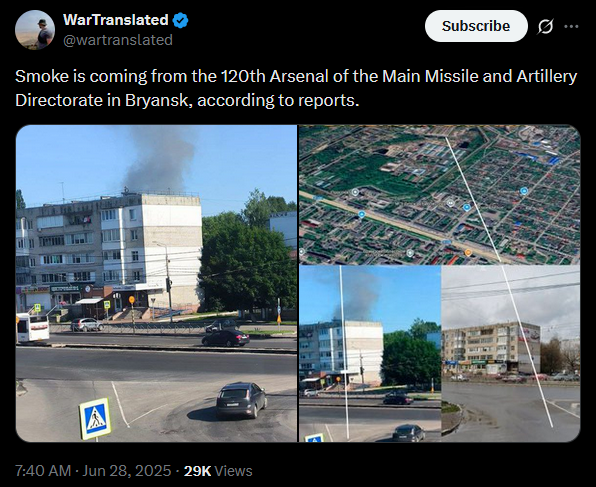Open the WarTranslated display name link

(x=116, y=20)
